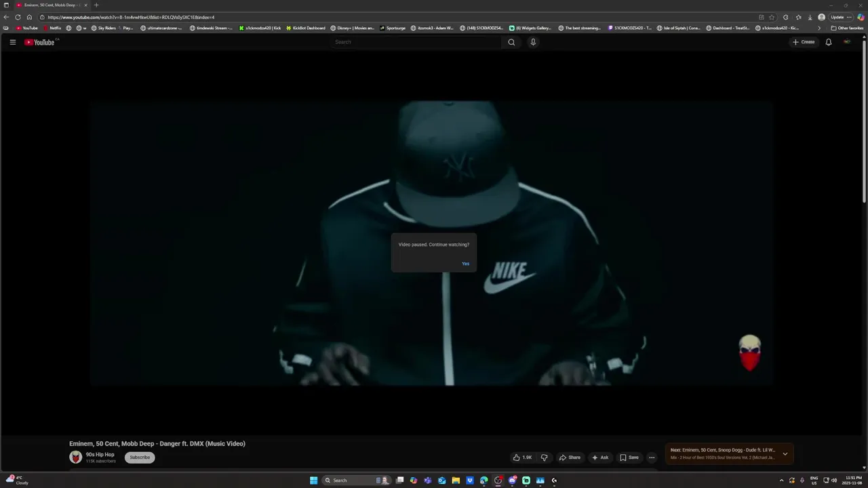Open the YouTube guide hamburger menu
This screenshot has width=868, height=488.
click(12, 42)
